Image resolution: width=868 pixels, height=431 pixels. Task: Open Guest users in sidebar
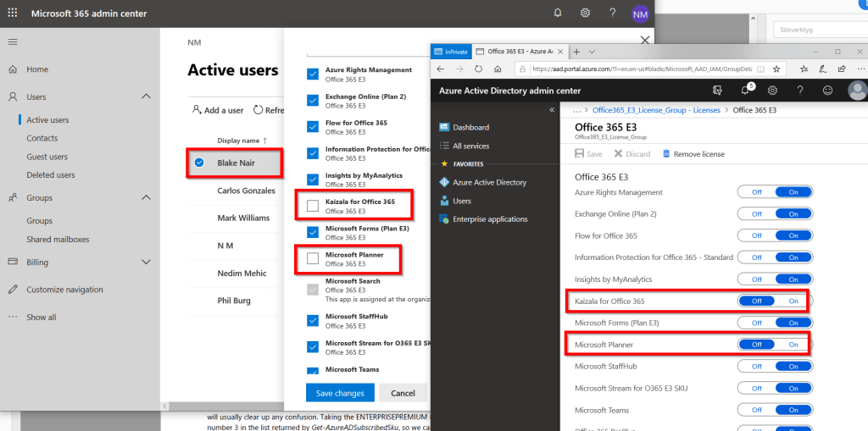coord(47,157)
